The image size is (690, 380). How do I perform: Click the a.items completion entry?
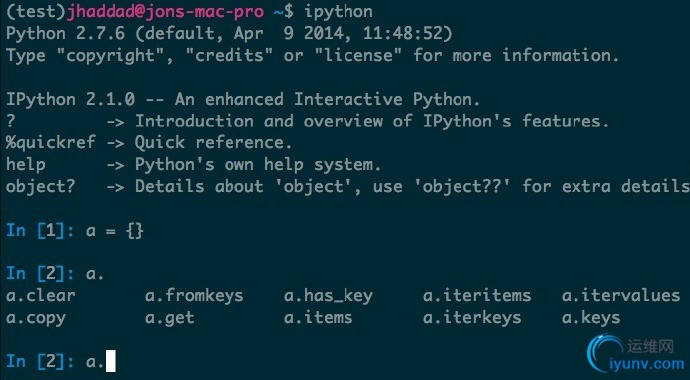pos(318,318)
